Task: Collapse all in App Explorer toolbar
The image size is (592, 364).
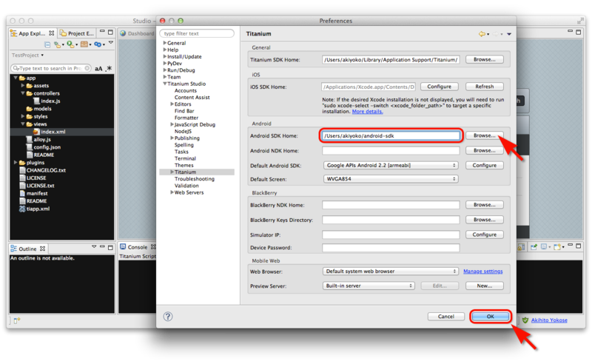Action: pyautogui.click(x=47, y=44)
